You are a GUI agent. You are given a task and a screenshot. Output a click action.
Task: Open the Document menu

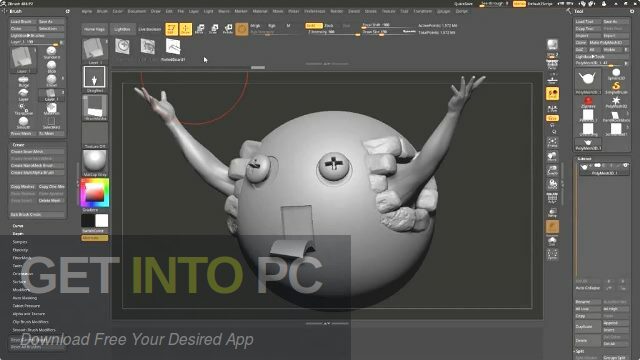[137, 11]
